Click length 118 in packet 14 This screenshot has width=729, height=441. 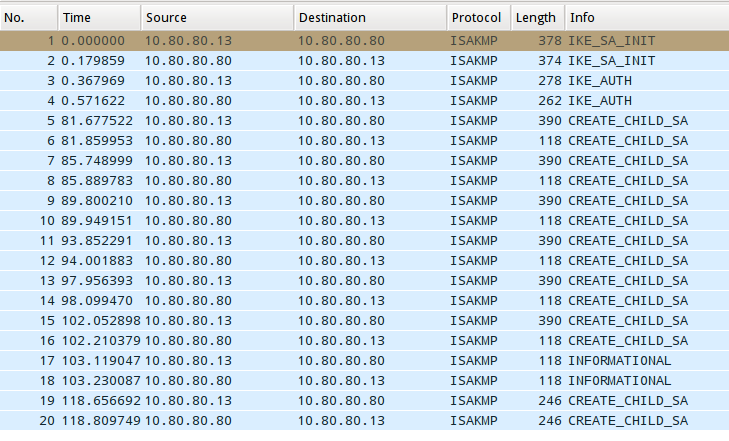coord(550,301)
